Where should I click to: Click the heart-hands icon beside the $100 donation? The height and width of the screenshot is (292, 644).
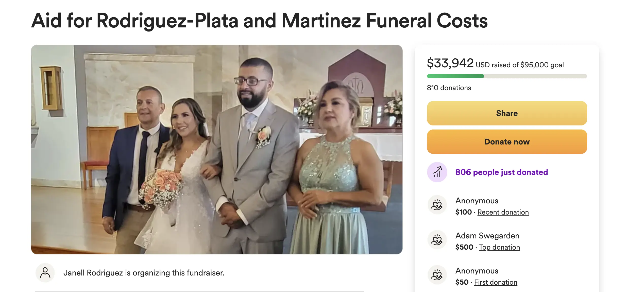point(437,205)
